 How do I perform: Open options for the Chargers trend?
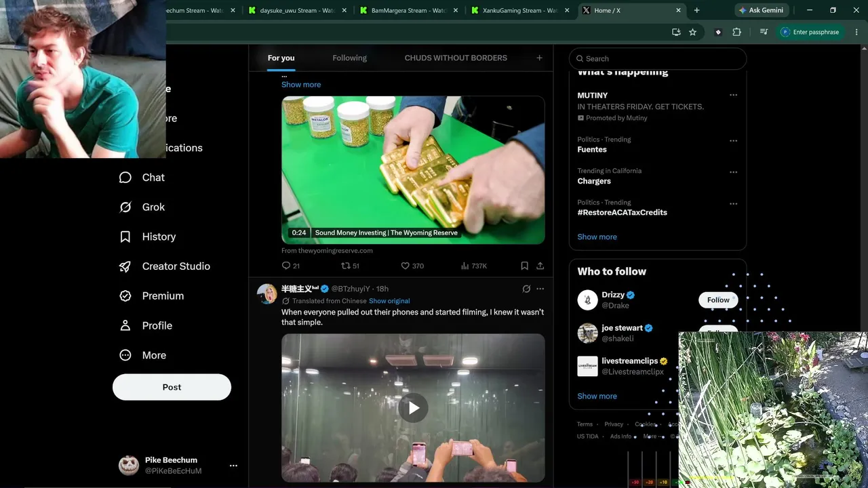(x=733, y=172)
